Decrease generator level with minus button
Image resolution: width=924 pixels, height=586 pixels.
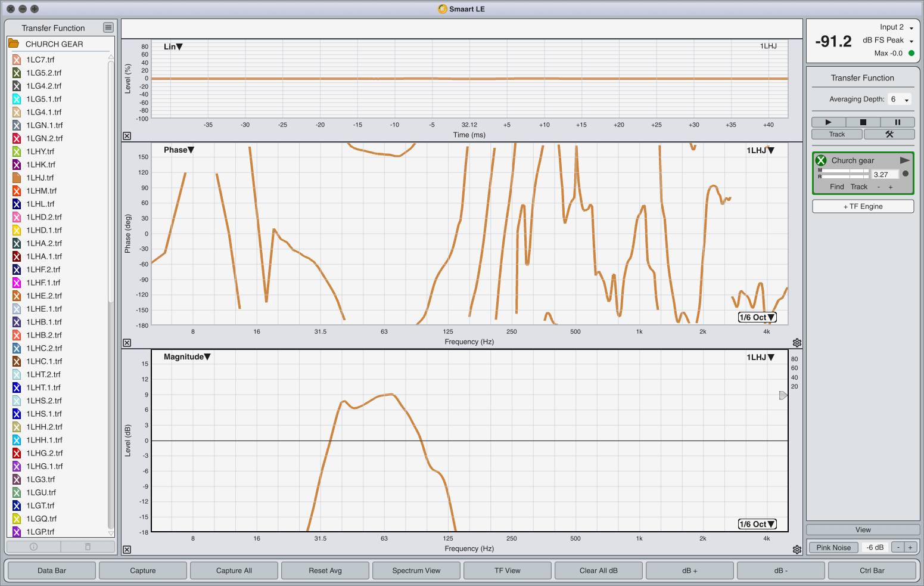point(898,547)
